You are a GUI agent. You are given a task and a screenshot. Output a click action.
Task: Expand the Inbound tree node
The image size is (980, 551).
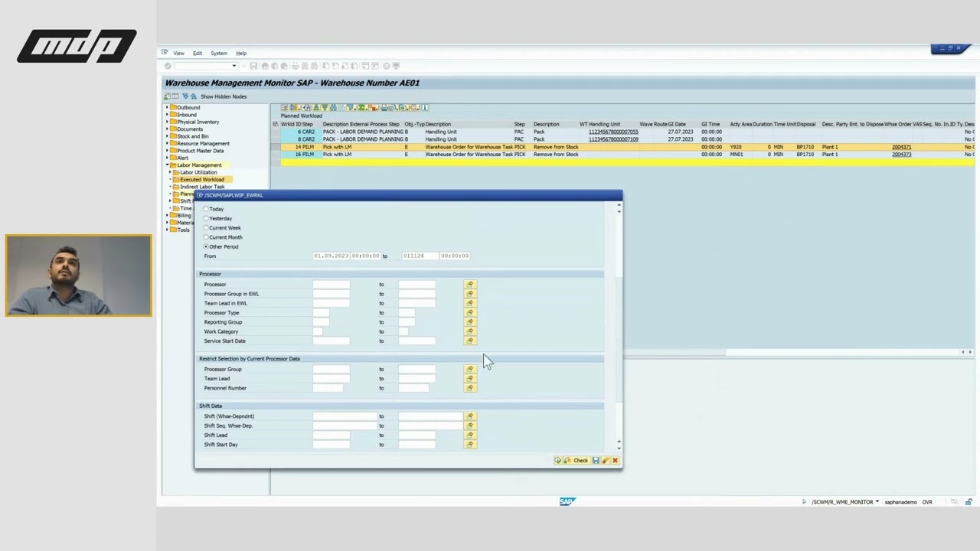[168, 115]
